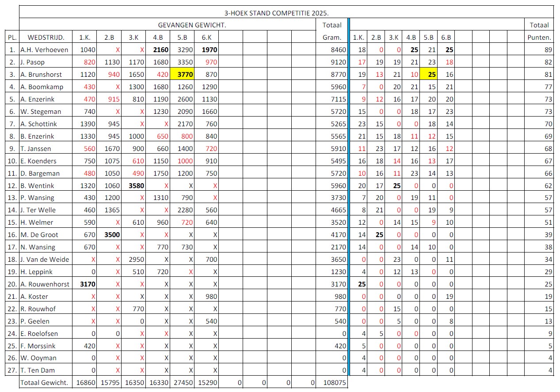Select the yellow highlighted 25 points cell

pos(428,75)
